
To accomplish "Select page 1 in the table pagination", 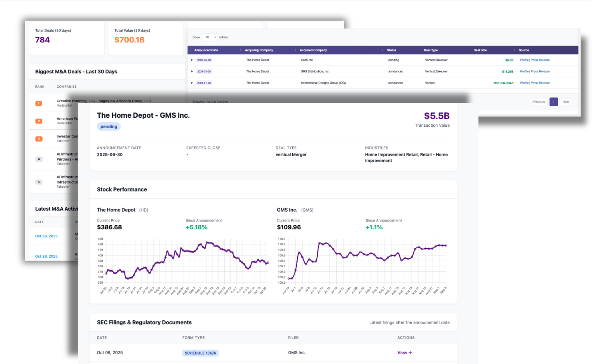I will tap(554, 101).
